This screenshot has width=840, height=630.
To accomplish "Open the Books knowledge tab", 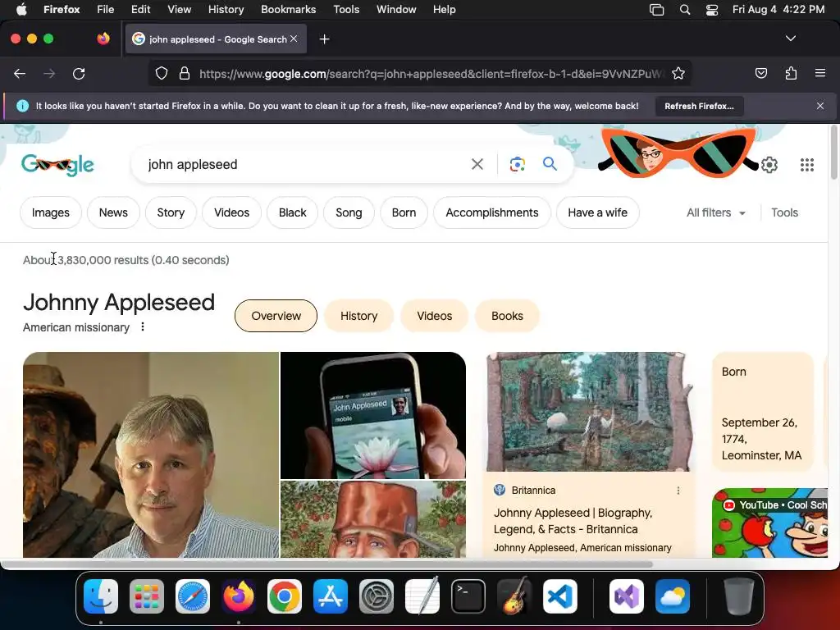I will pos(507,316).
